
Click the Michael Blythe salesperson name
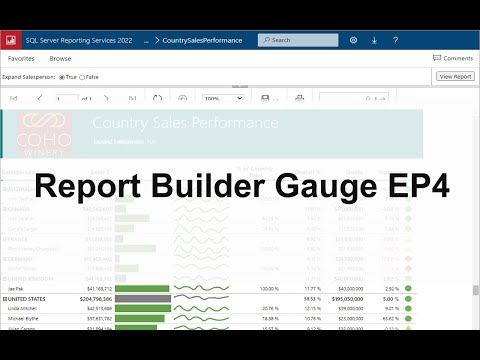click(23, 319)
